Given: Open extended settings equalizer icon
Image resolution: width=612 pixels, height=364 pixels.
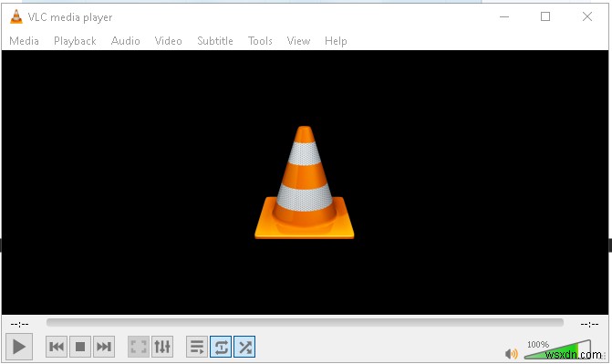Looking at the screenshot, I should tap(162, 347).
